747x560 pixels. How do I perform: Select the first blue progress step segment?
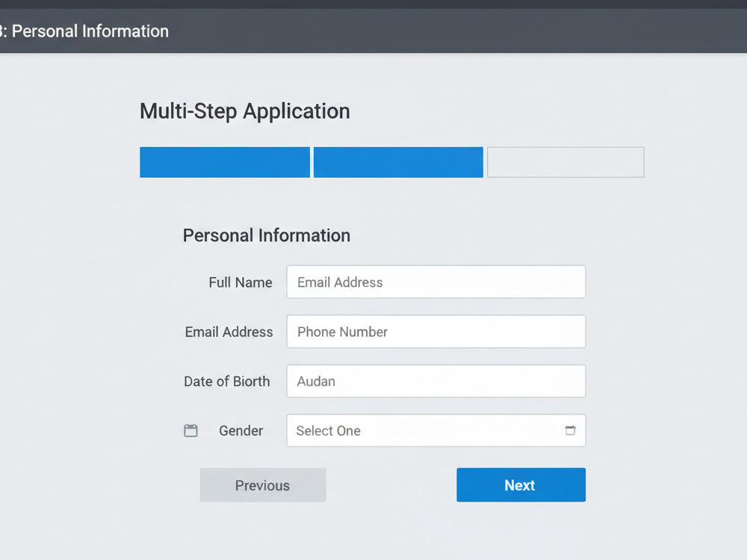tap(225, 162)
